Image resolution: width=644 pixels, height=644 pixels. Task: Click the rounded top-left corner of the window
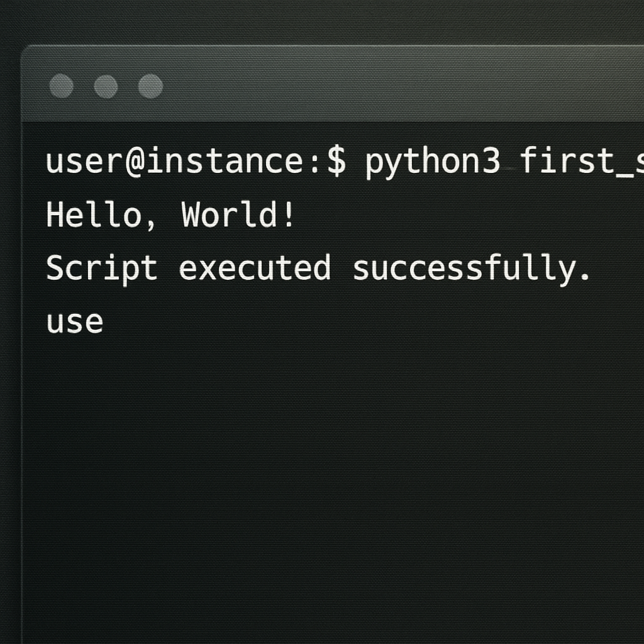(26, 52)
